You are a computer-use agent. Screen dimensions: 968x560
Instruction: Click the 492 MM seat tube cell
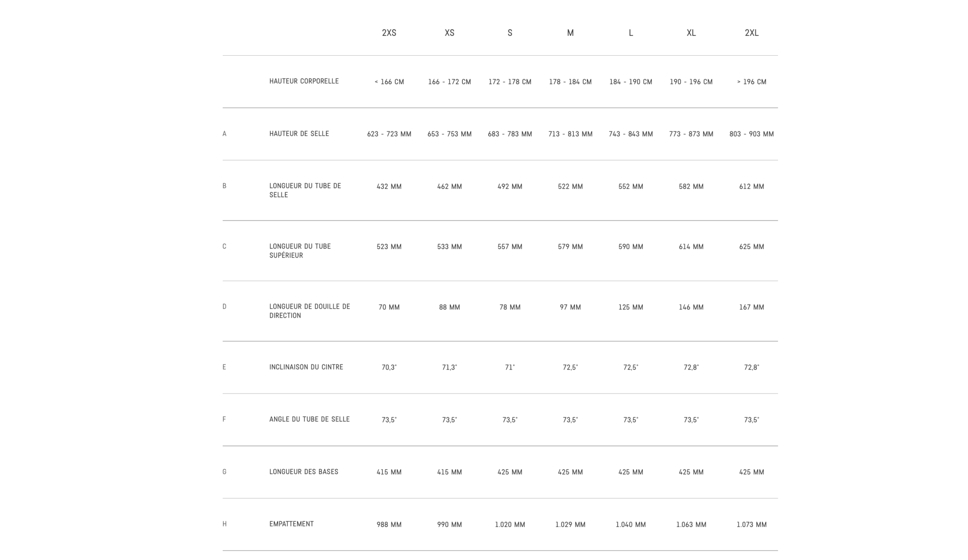coord(510,187)
